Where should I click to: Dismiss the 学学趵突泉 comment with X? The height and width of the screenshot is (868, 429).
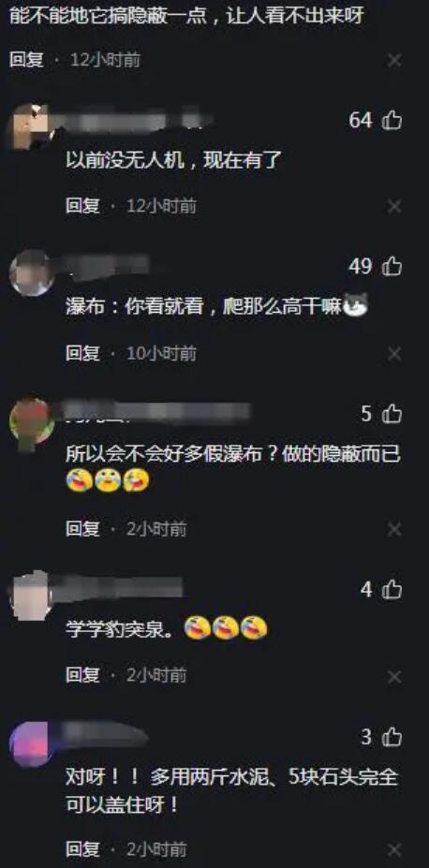click(x=394, y=676)
